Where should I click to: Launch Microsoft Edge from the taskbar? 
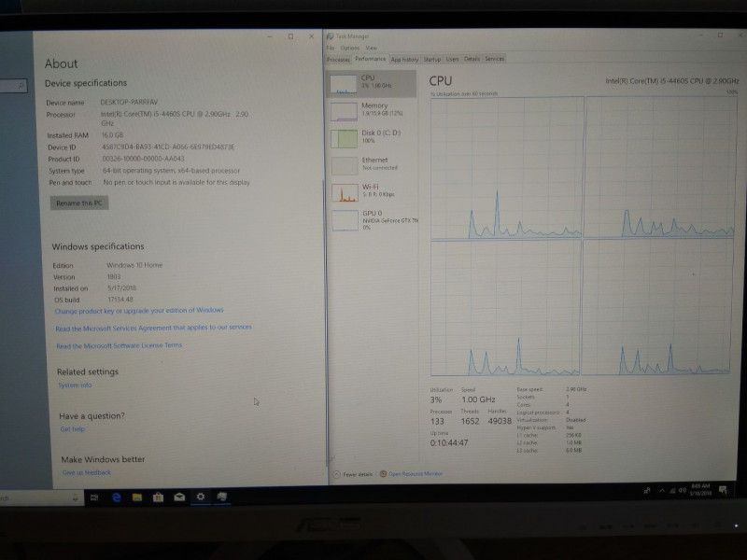(116, 497)
